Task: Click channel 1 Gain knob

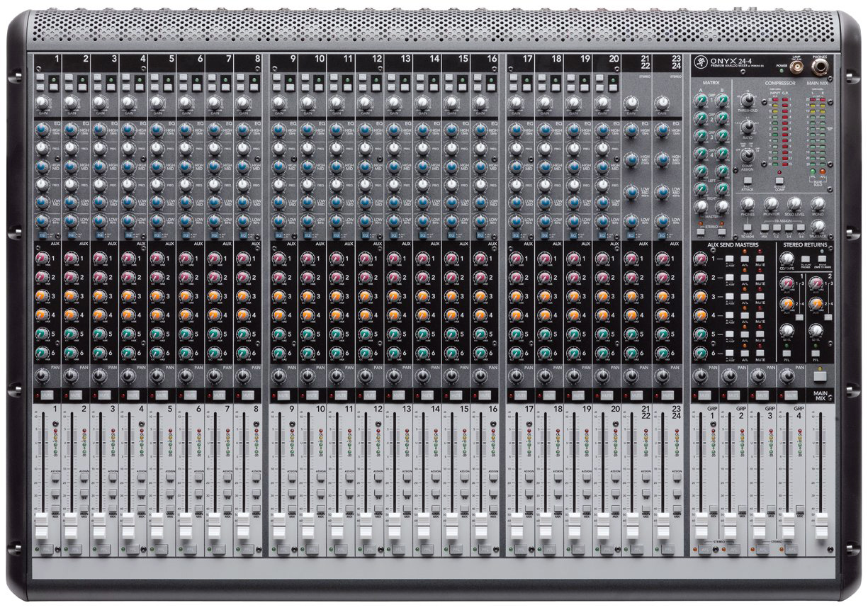Action: click(42, 103)
